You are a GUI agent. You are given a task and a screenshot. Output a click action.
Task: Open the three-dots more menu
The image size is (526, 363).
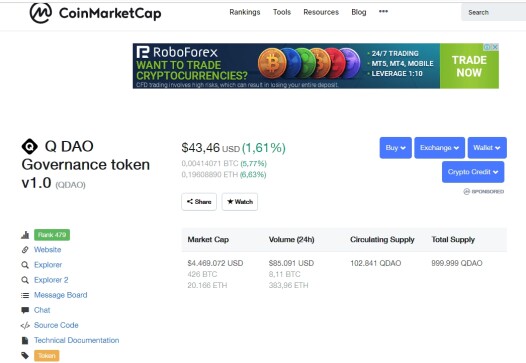coord(383,11)
